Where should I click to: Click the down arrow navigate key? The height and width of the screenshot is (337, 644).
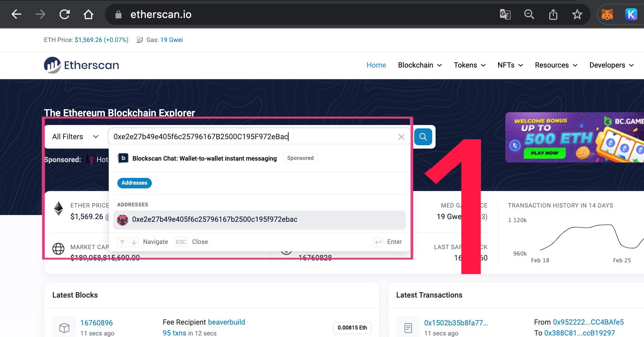pyautogui.click(x=134, y=242)
